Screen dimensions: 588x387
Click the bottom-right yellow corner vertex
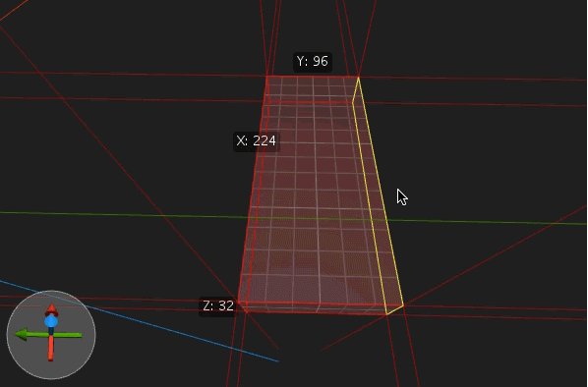403,306
